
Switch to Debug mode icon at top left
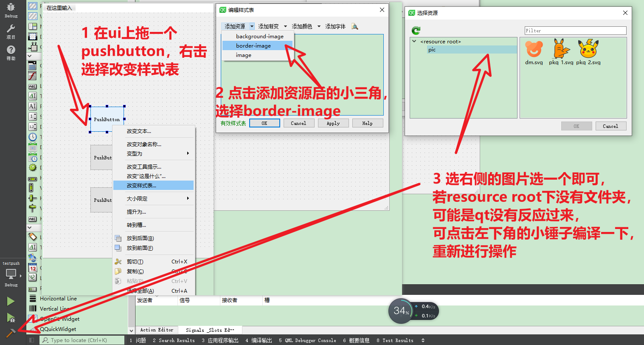click(x=11, y=7)
